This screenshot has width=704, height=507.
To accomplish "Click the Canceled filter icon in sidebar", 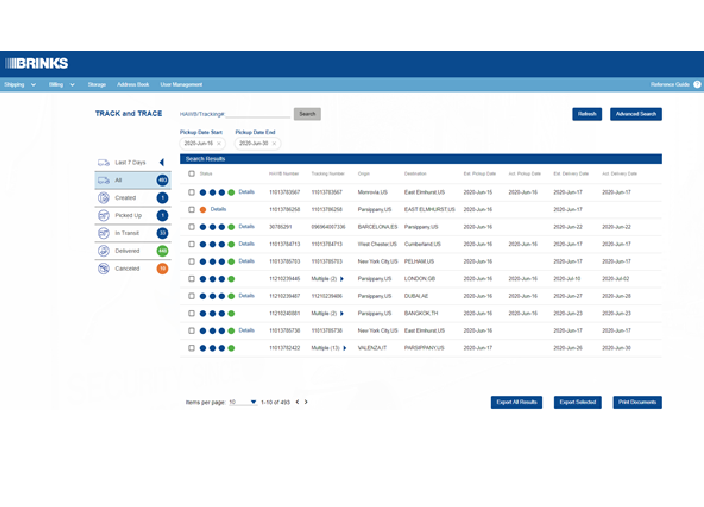I will (104, 268).
